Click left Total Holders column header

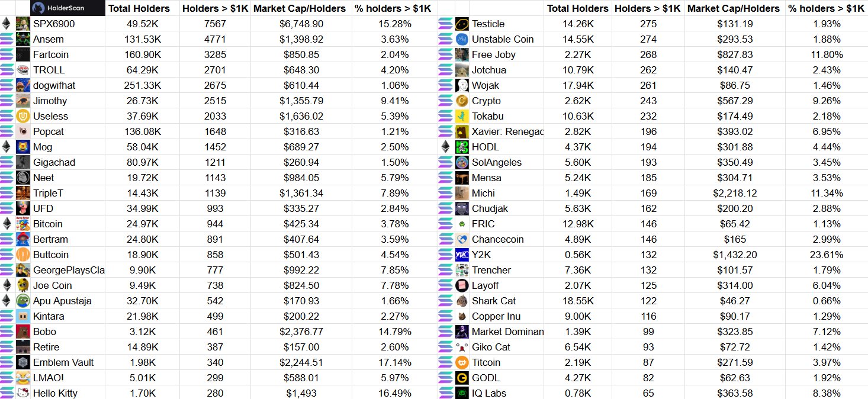click(139, 8)
